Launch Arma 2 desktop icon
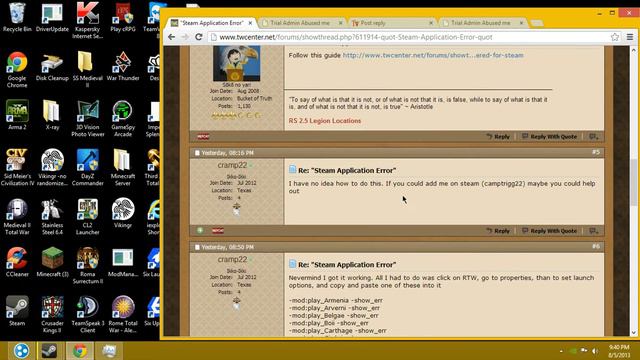 (x=17, y=115)
